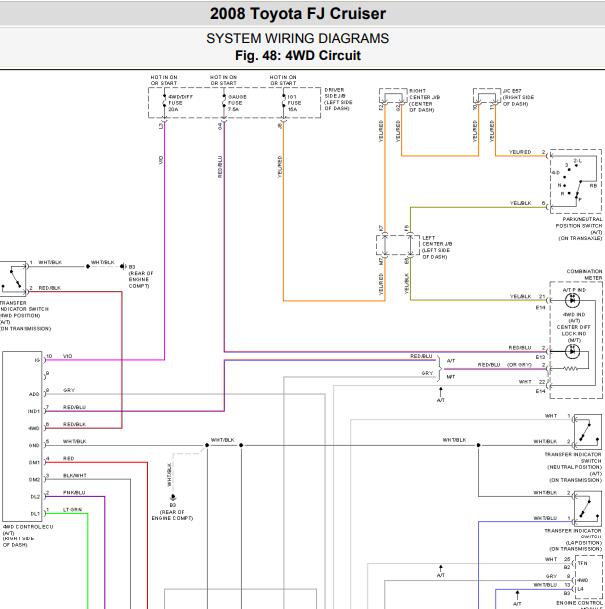Click the BLK/WHT wire label

pos(75,475)
